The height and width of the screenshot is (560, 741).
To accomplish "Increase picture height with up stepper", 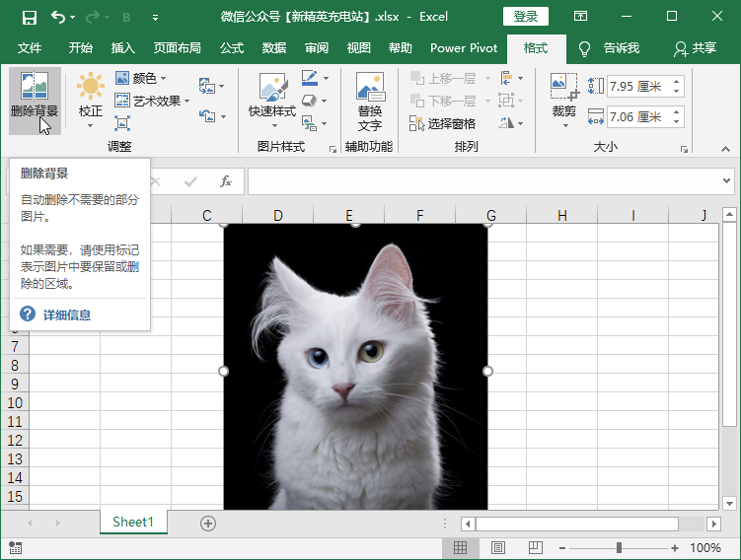I will (x=677, y=81).
